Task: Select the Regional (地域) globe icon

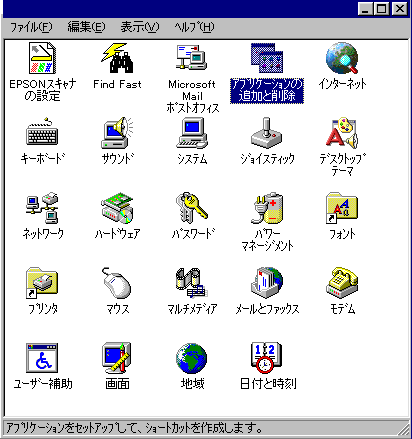Action: click(192, 358)
